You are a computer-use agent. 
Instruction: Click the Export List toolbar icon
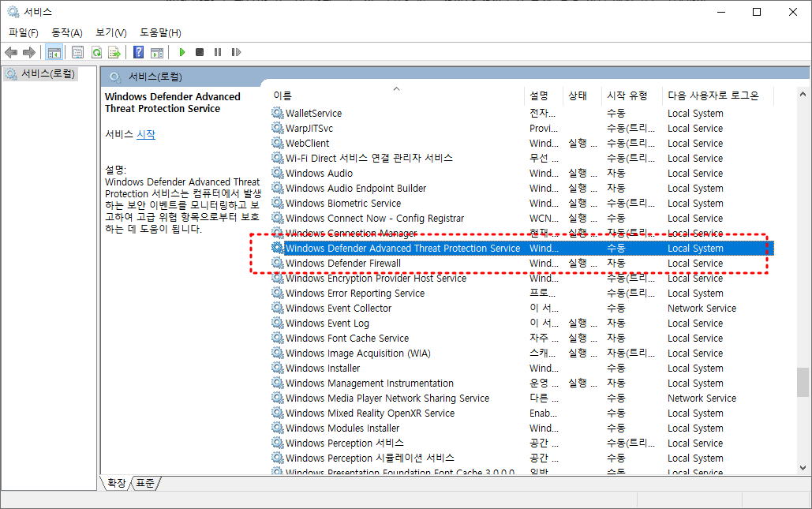point(114,52)
